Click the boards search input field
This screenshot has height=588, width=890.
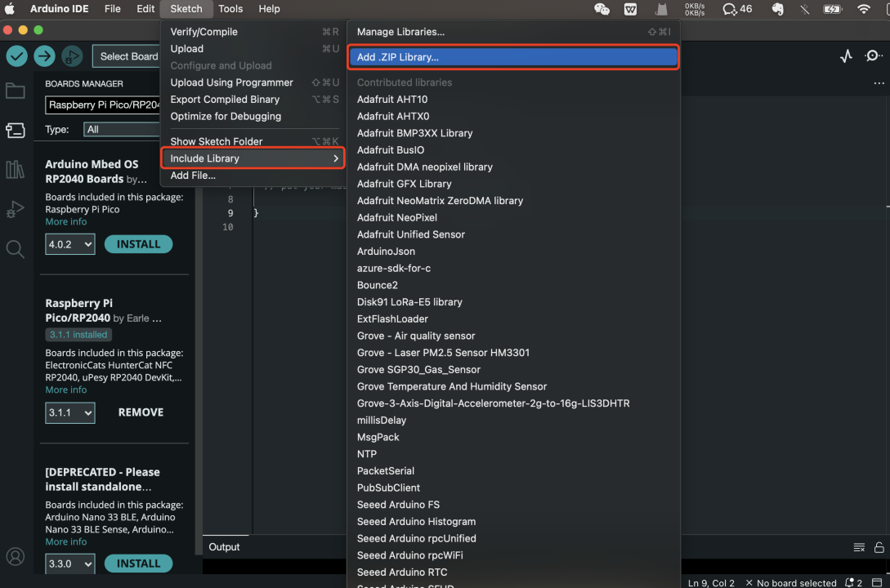point(103,105)
